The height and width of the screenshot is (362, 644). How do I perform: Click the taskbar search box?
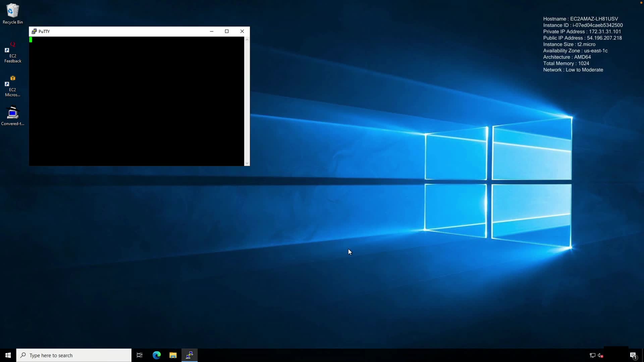pos(74,355)
